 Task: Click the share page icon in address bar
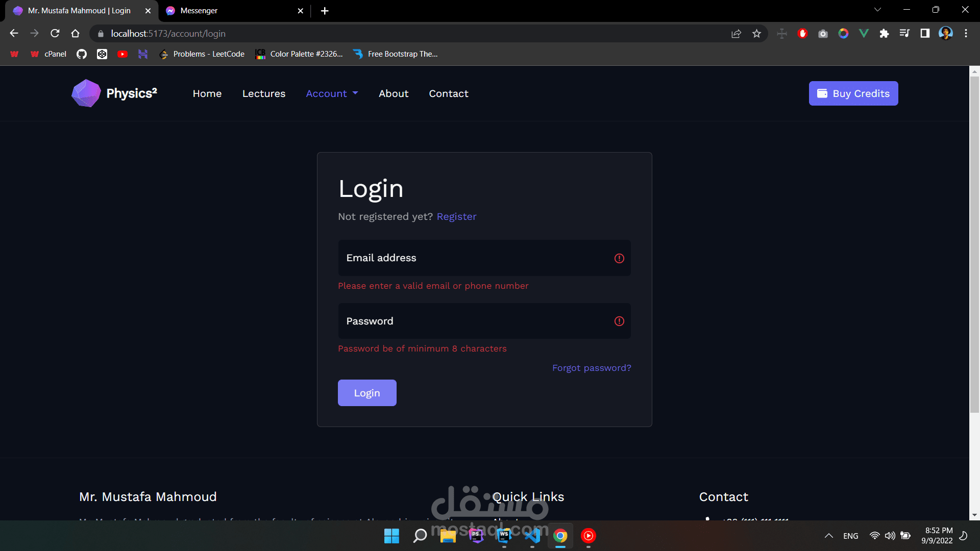[x=736, y=34]
